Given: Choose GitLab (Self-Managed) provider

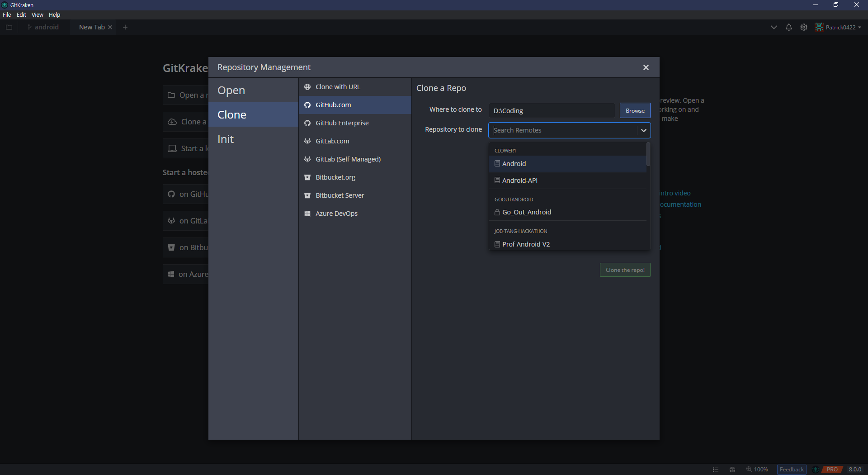Looking at the screenshot, I should click(x=355, y=159).
